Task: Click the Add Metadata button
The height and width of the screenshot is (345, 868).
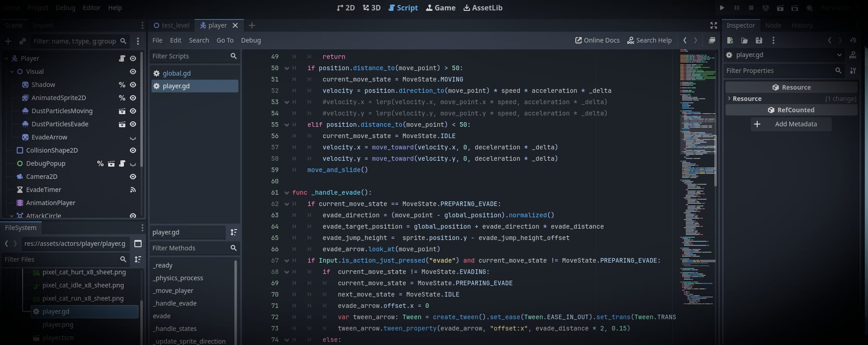Action: tap(791, 124)
